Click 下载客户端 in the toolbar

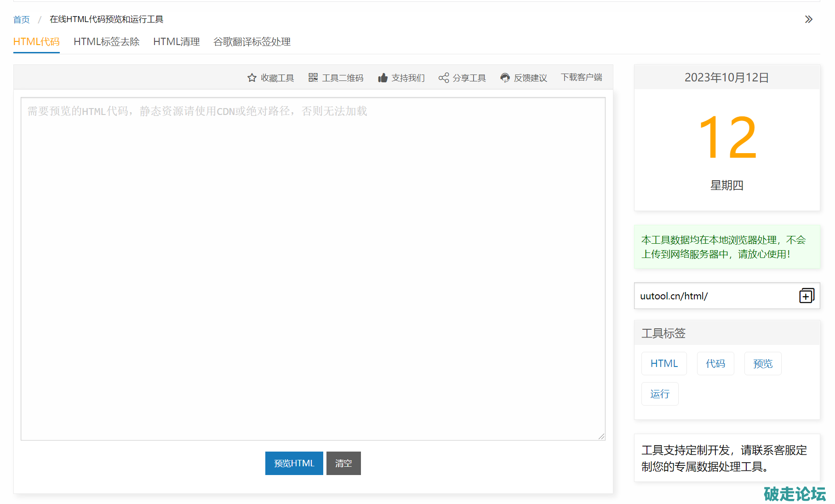(581, 77)
